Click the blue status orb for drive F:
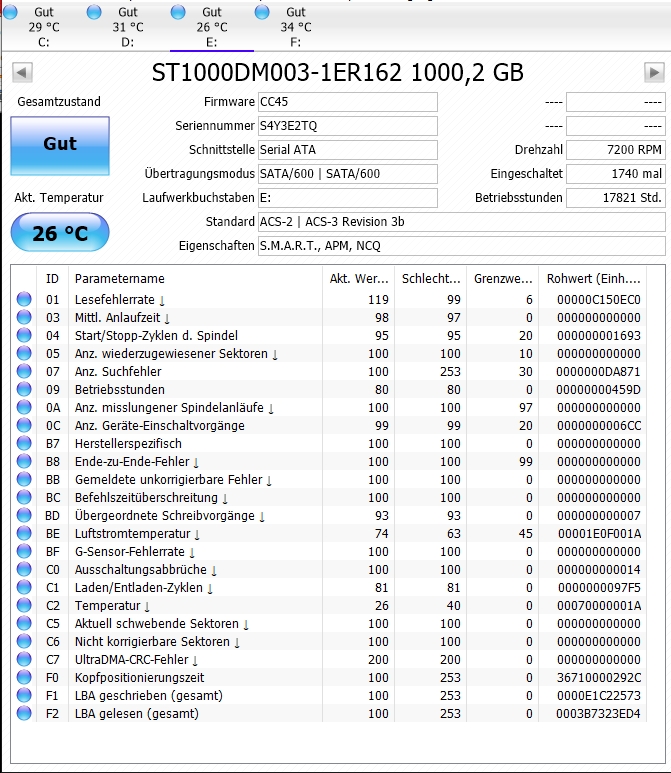This screenshot has height=773, width=671. click(262, 12)
